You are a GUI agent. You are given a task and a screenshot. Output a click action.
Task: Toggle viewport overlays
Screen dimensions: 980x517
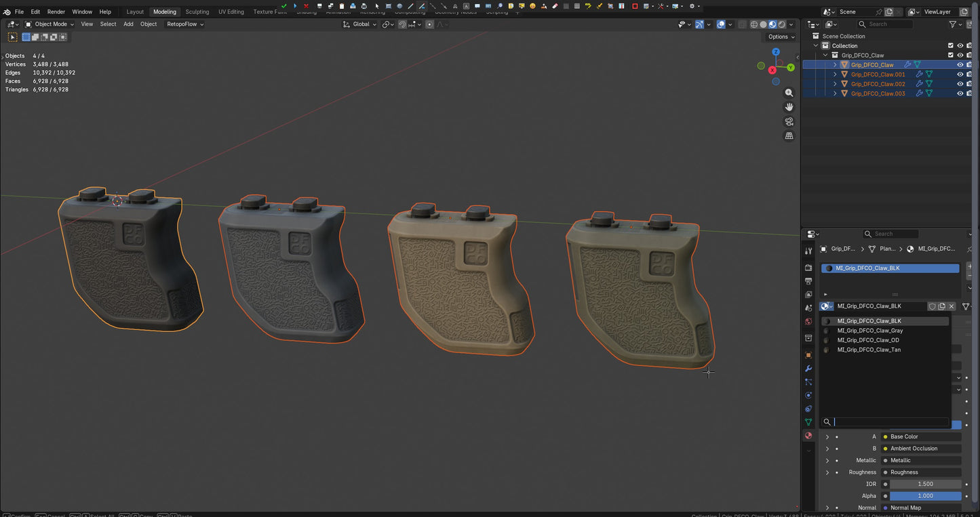[721, 24]
